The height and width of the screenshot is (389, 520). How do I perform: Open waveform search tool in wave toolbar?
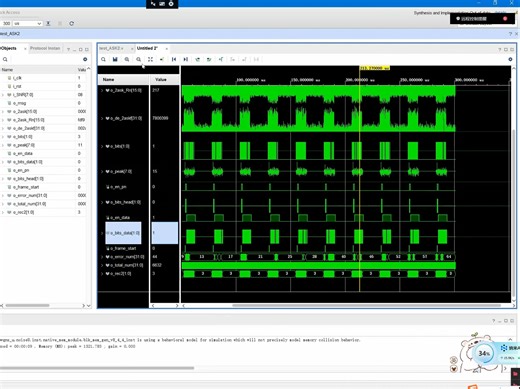[x=103, y=59]
